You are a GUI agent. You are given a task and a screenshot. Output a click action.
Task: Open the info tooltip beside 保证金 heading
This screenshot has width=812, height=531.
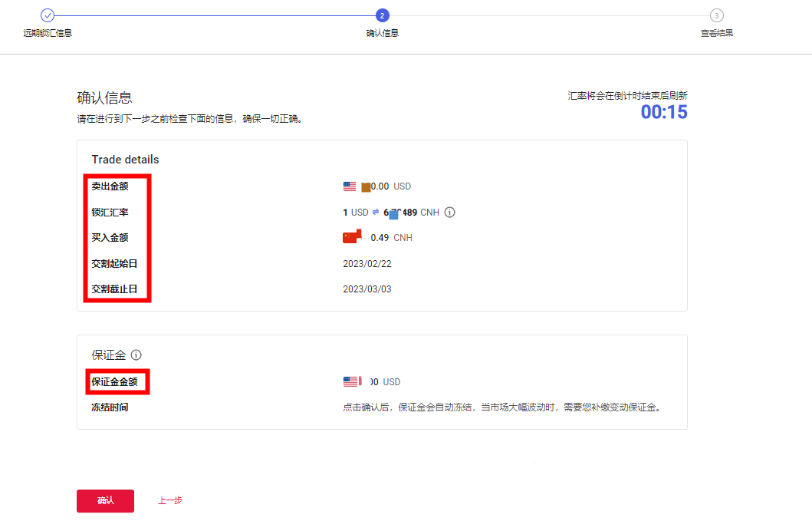click(x=136, y=355)
